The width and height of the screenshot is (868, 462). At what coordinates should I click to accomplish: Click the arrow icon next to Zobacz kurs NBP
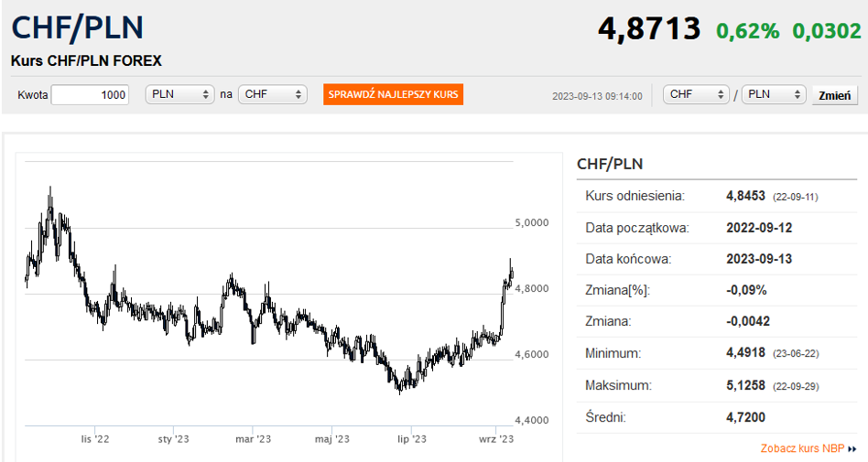coord(852,448)
